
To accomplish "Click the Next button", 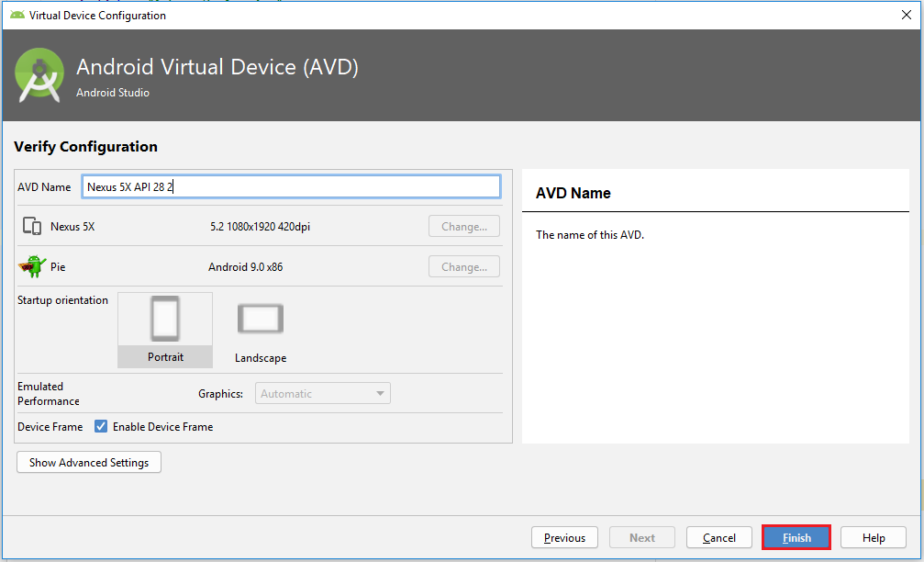I will pyautogui.click(x=642, y=538).
